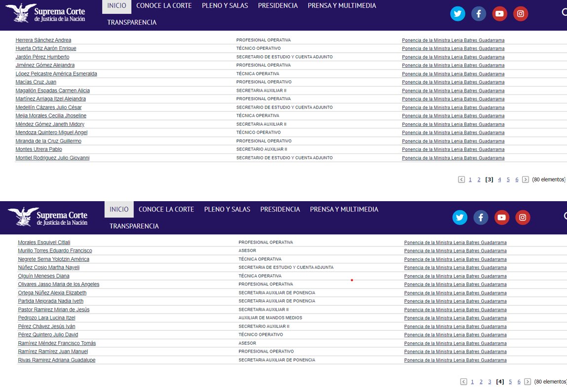Open Rivas Ramírez Adriana Guadalupe link

57,360
